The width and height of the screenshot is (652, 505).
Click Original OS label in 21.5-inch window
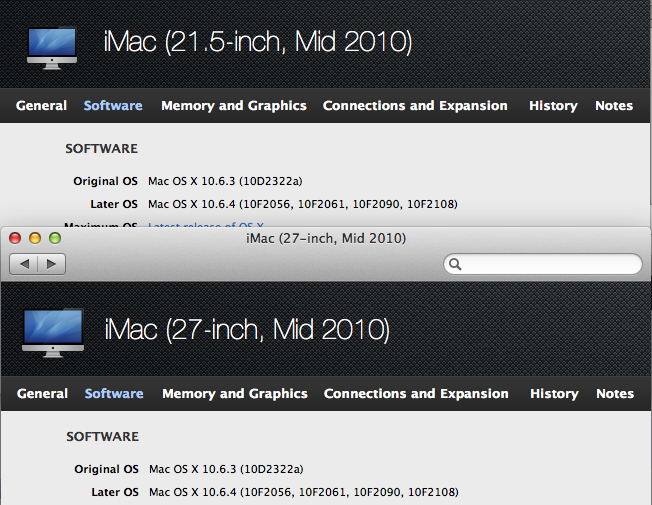[105, 181]
